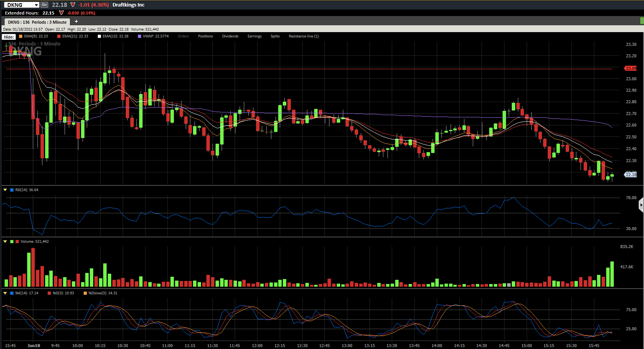Expand the right side panel arrow
Viewport: 644px width, 349px height.
(x=641, y=205)
